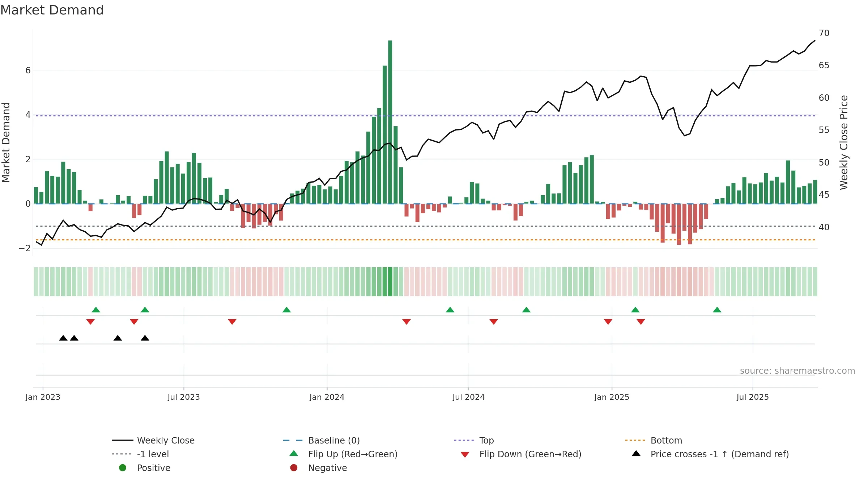This screenshot has width=868, height=488.
Task: Click the Weekly Close Price axis title
Action: [x=844, y=142]
